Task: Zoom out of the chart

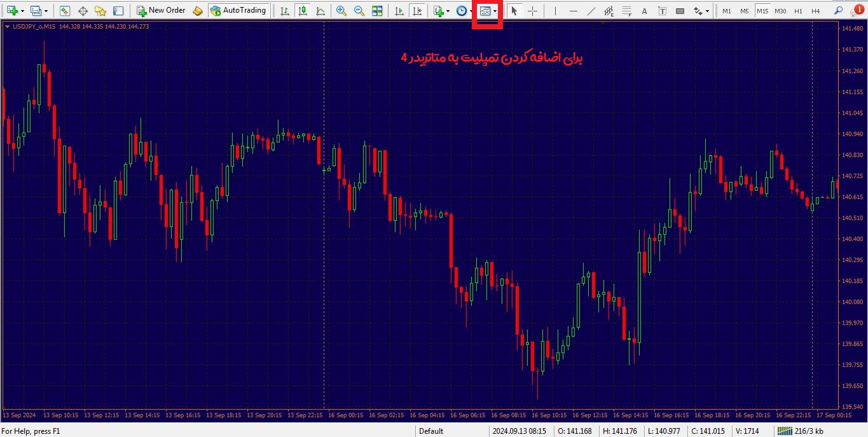Action: [359, 11]
